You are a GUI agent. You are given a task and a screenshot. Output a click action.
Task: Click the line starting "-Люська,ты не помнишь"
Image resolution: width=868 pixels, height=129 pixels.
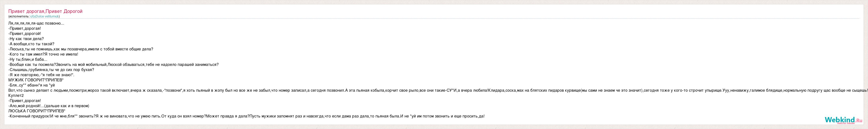(x=81, y=49)
